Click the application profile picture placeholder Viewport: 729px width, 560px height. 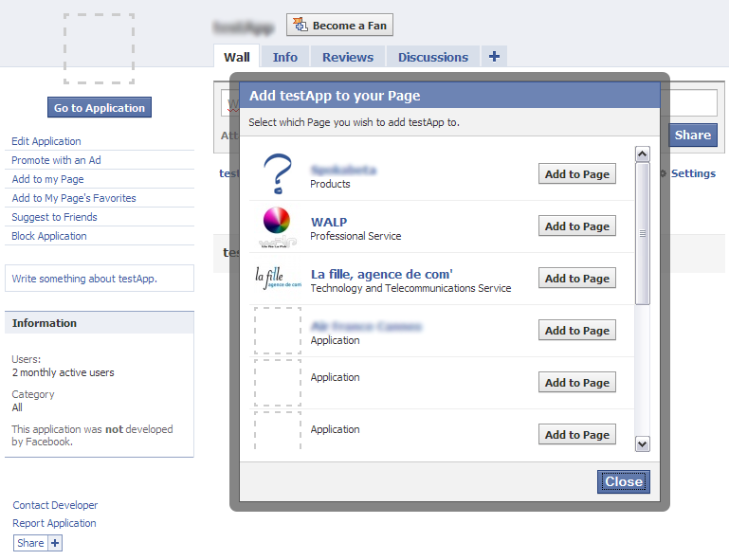click(x=99, y=48)
